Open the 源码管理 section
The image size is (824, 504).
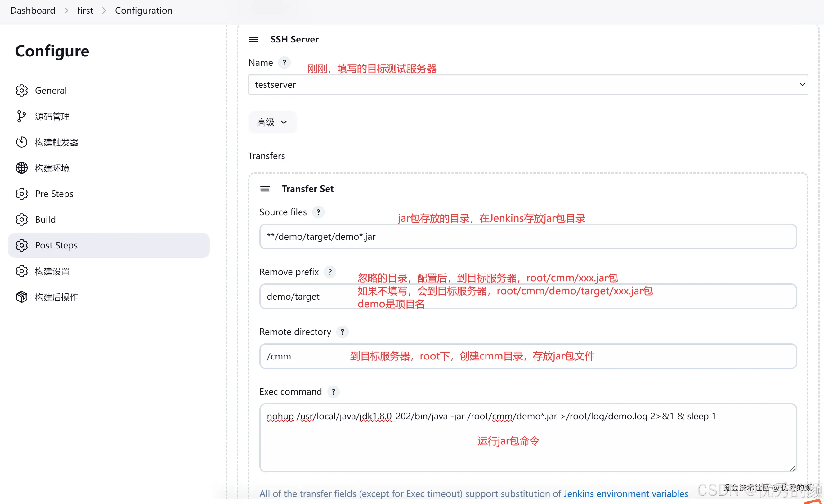click(x=52, y=116)
